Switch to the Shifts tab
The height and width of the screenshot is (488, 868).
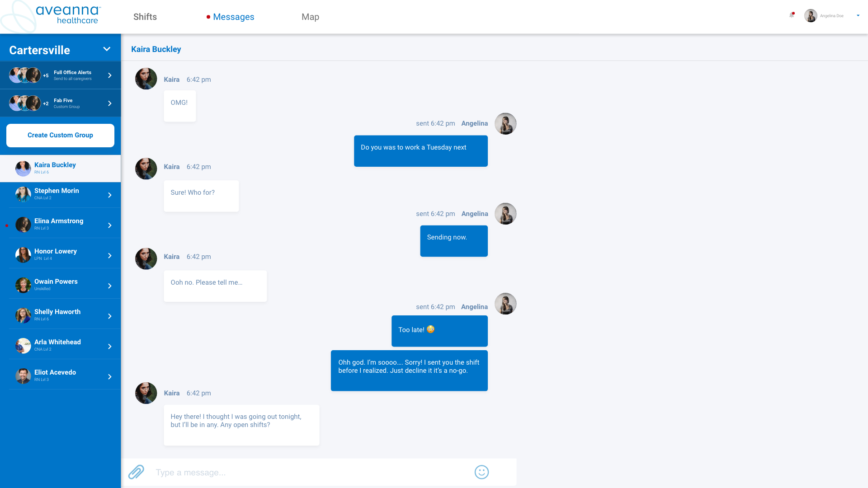145,17
